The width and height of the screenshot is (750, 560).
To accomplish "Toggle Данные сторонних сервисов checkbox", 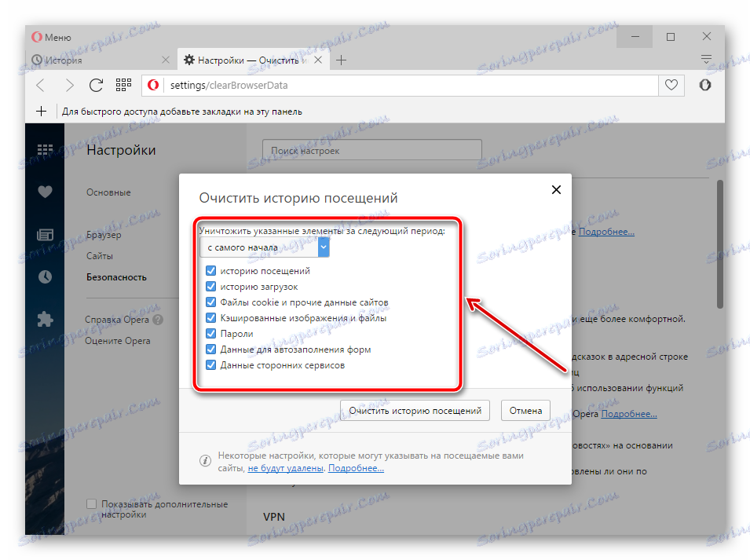I will 211,365.
